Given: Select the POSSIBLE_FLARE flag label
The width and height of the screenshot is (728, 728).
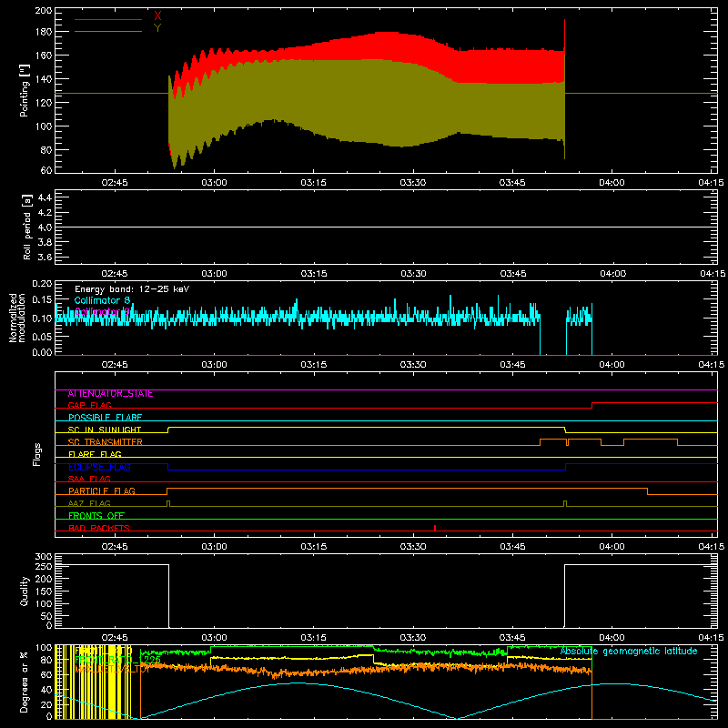Looking at the screenshot, I should pyautogui.click(x=105, y=418).
